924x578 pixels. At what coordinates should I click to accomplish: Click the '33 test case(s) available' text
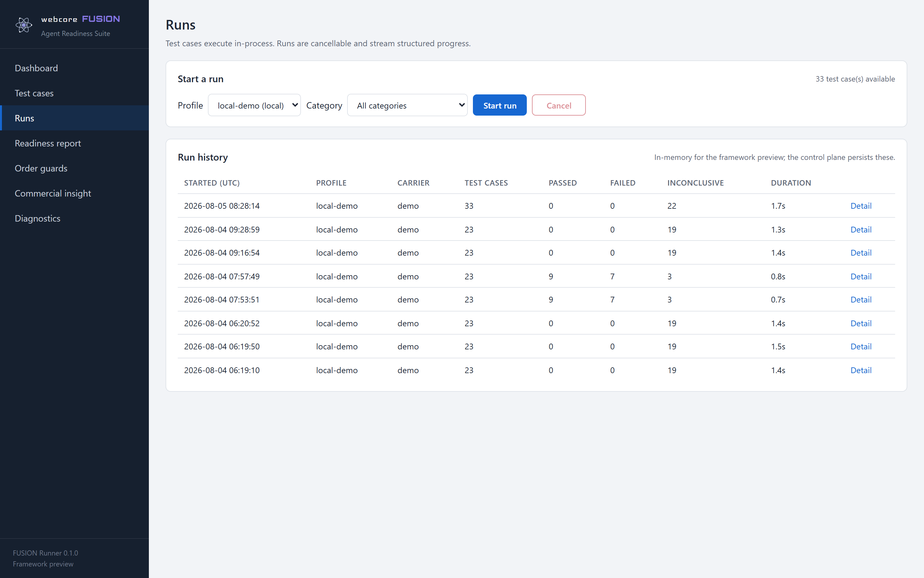[855, 79]
